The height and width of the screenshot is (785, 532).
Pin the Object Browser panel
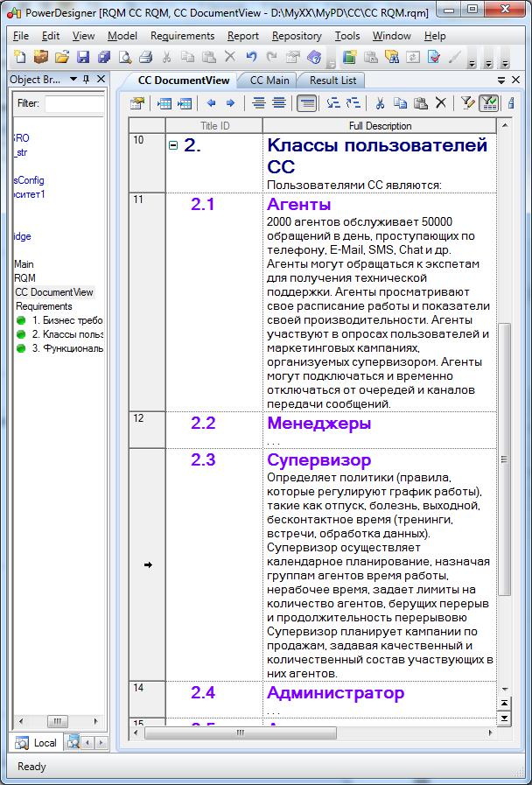pyautogui.click(x=86, y=79)
